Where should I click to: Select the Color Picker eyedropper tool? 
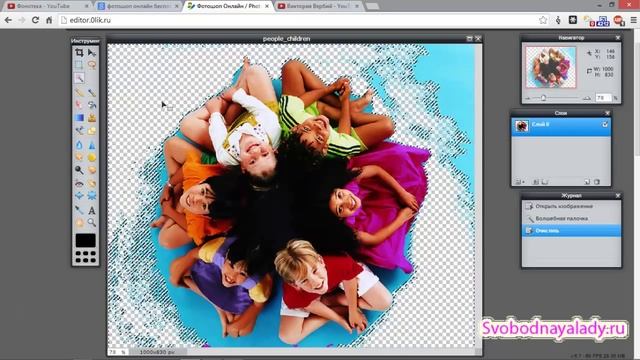[79, 210]
